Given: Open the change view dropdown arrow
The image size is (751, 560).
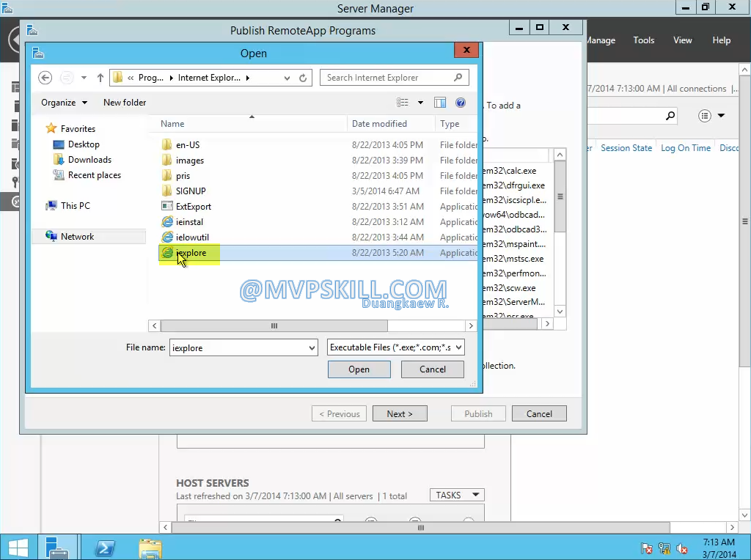Looking at the screenshot, I should pos(420,103).
